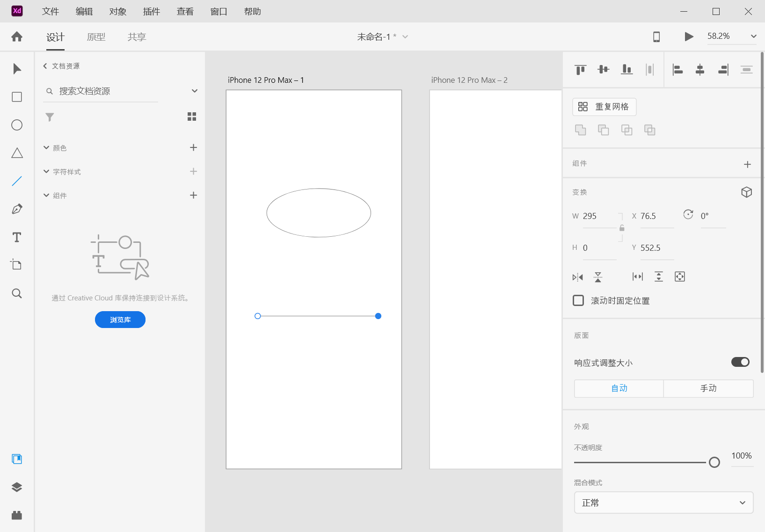Open the 对象 menu

coord(117,11)
